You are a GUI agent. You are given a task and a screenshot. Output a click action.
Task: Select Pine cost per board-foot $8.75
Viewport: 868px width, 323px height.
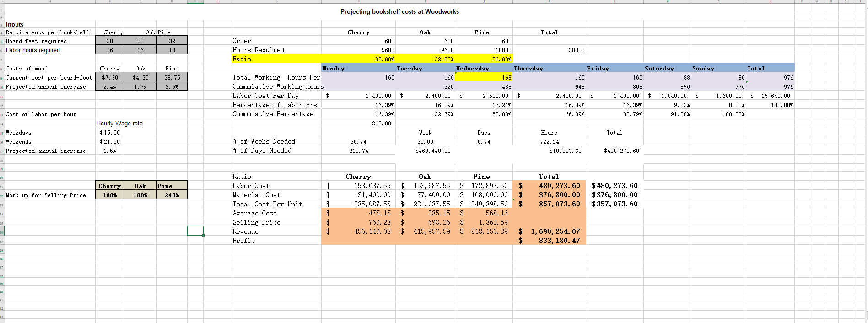coord(172,77)
